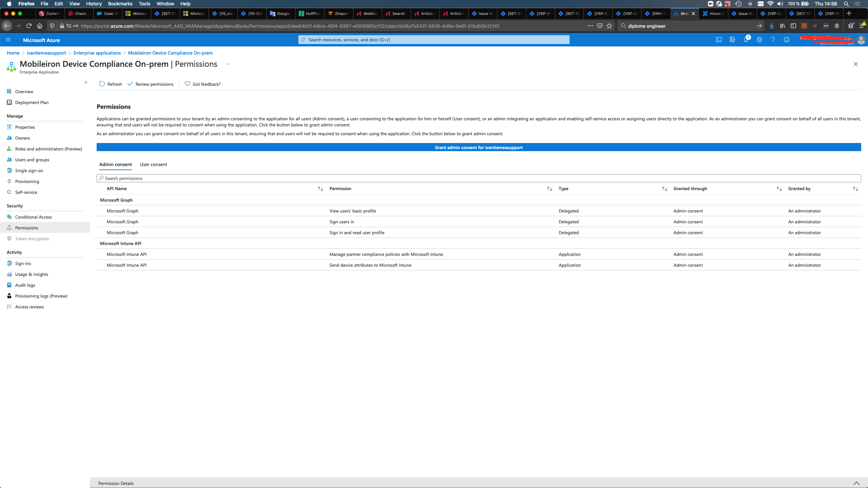Open Azure notifications bell
The width and height of the screenshot is (868, 488).
point(746,40)
